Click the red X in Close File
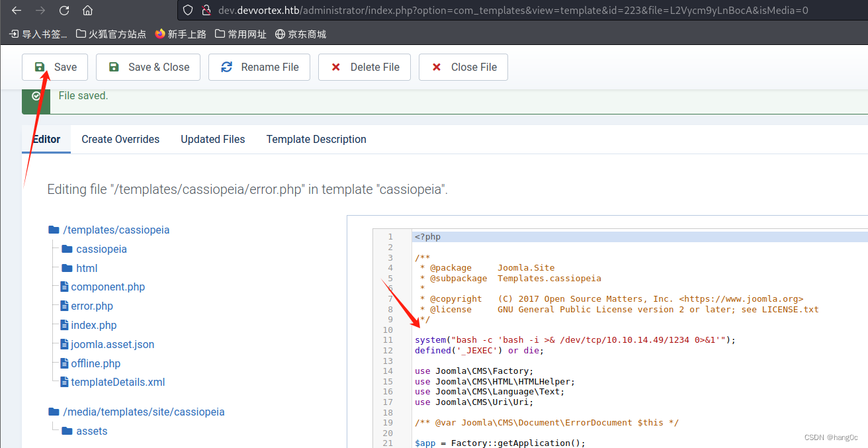 [x=437, y=67]
